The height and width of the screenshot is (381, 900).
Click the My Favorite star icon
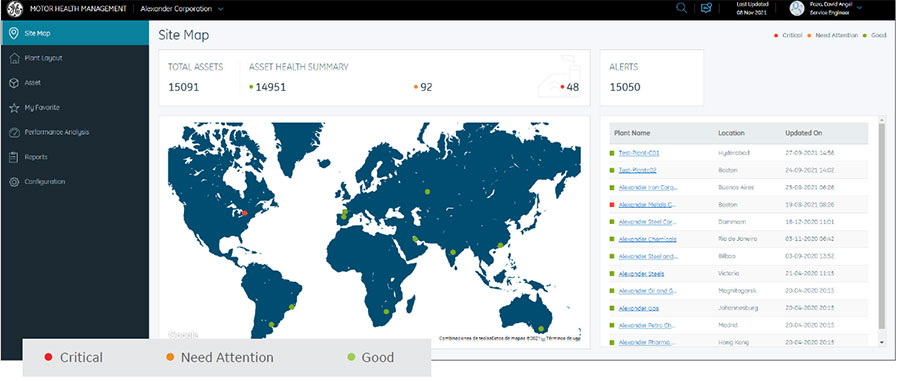[14, 107]
